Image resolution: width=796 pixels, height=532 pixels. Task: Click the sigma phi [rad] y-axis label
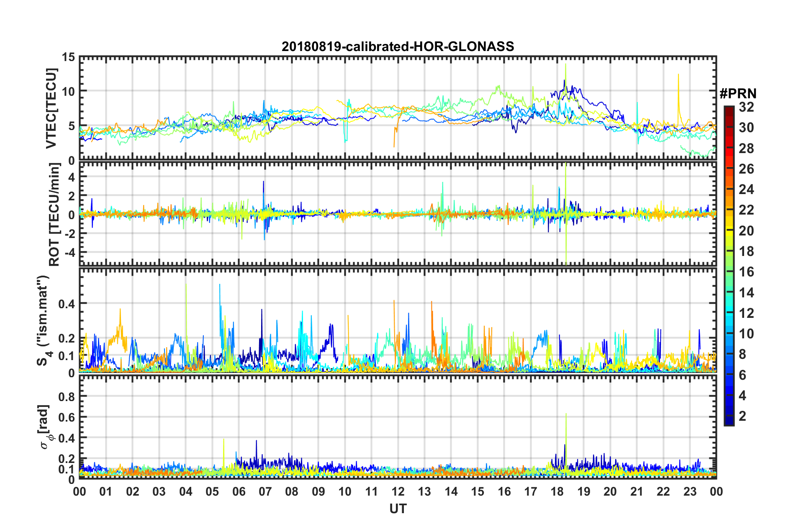45,427
